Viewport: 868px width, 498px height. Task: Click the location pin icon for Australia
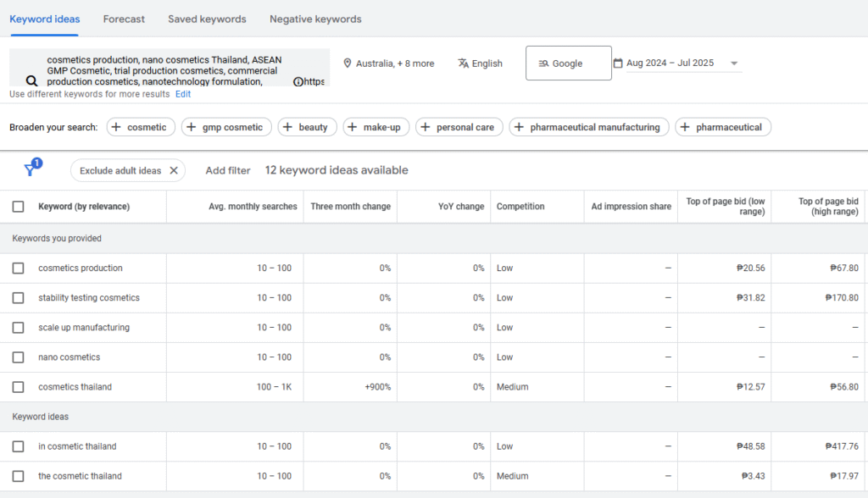coord(347,64)
